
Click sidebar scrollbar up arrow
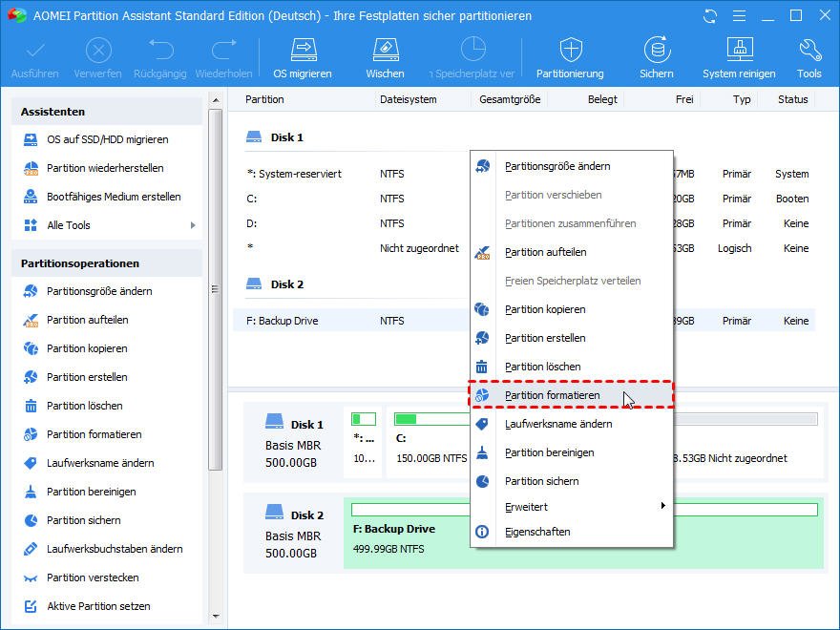click(216, 100)
